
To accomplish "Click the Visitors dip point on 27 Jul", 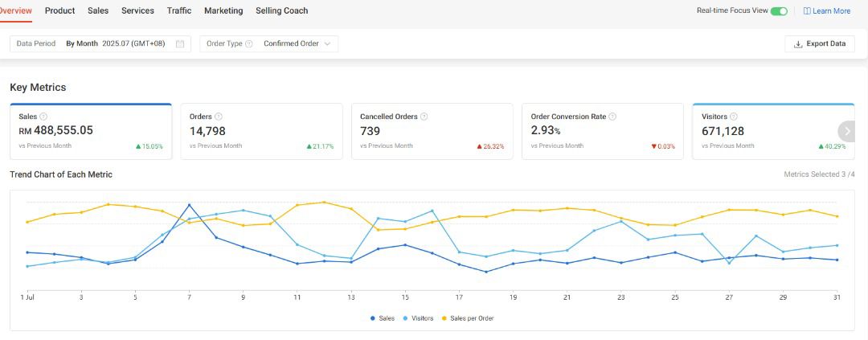I will pos(729,263).
